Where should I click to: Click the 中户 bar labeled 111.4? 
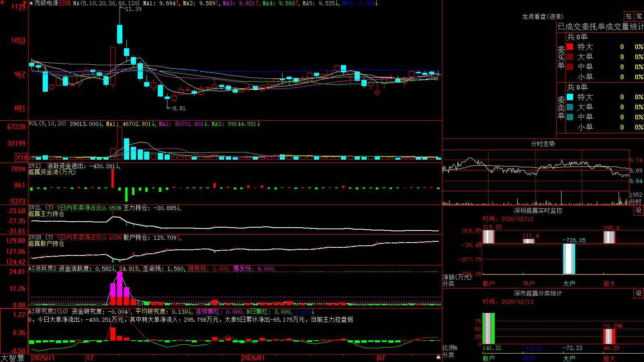click(x=529, y=241)
